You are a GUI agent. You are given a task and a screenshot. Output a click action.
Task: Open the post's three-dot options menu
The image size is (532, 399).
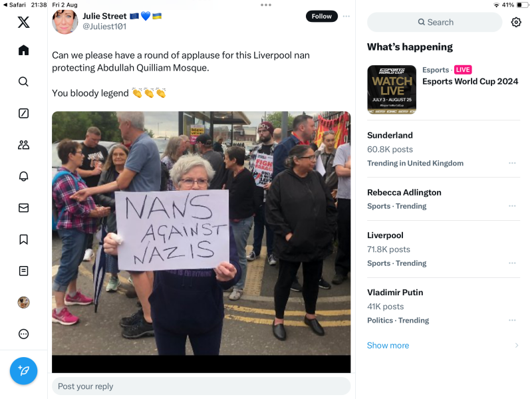pyautogui.click(x=346, y=16)
